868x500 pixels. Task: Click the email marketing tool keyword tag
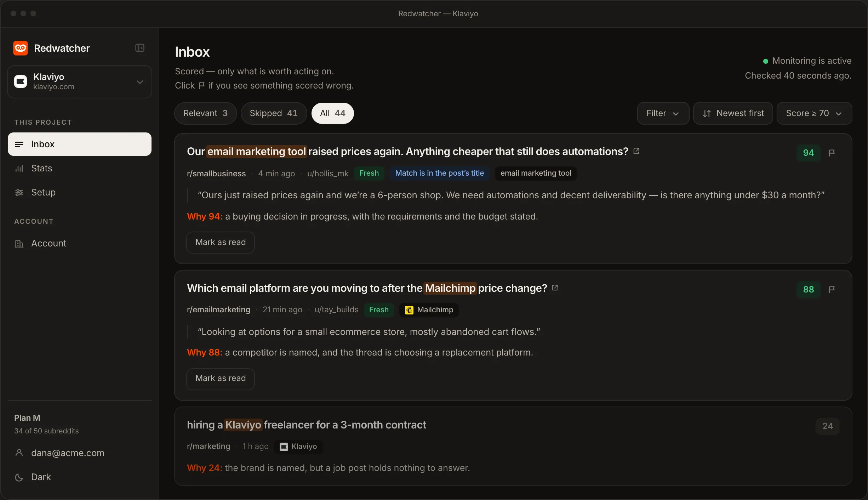[x=536, y=173]
